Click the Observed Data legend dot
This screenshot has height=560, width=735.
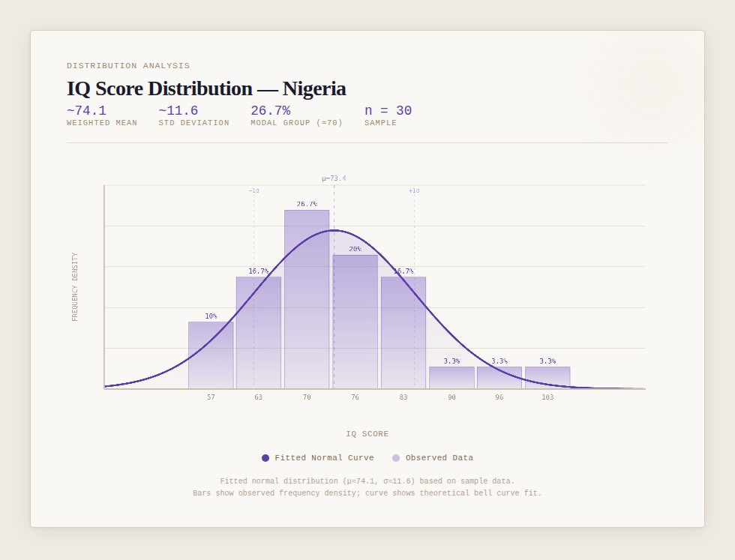(396, 458)
